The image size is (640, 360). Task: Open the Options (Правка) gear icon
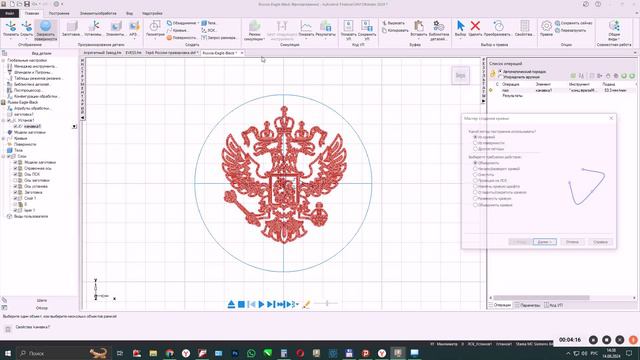[x=546, y=26]
